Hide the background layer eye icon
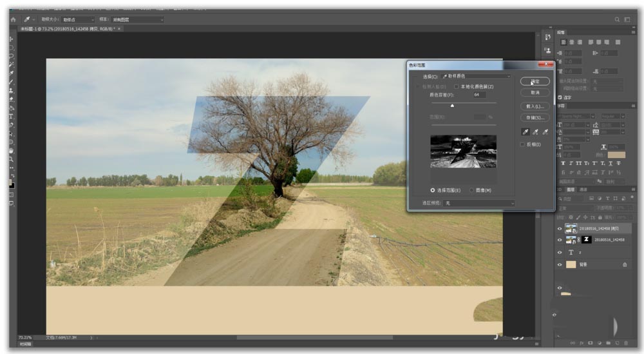The height and width of the screenshot is (354, 644). (x=560, y=265)
